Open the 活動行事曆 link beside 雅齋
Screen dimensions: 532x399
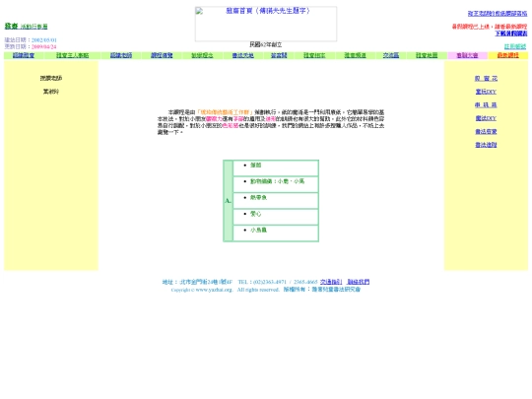pyautogui.click(x=33, y=27)
